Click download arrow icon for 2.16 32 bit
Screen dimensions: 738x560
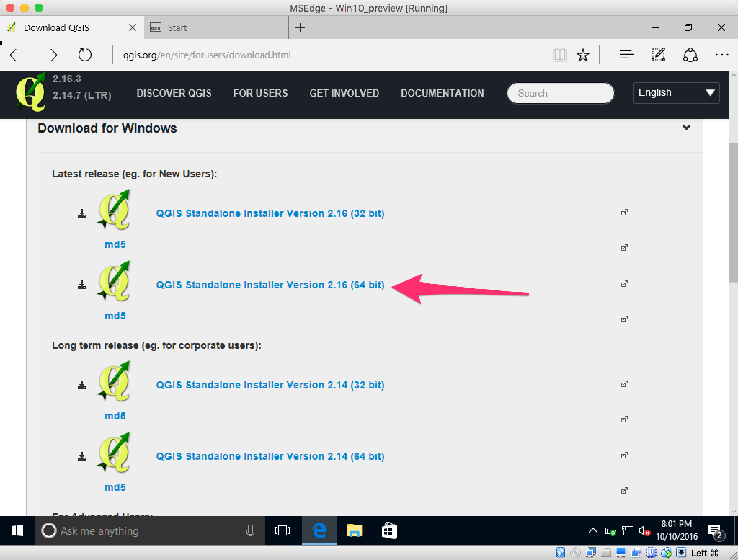click(82, 213)
